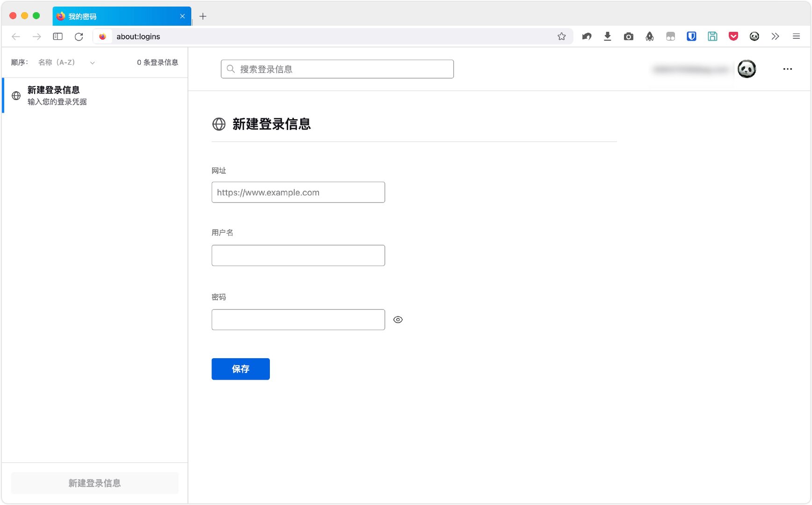The height and width of the screenshot is (505, 812).
Task: Click the floppy disk save extension icon
Action: point(712,36)
